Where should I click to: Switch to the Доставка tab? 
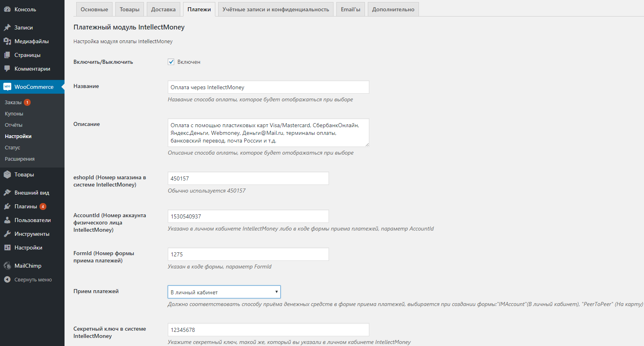[x=163, y=9]
